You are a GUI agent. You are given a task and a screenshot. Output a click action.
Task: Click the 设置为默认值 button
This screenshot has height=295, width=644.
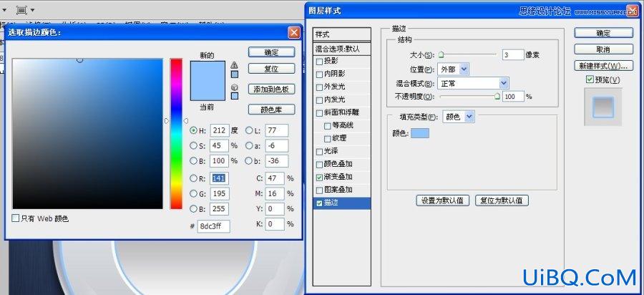click(443, 200)
